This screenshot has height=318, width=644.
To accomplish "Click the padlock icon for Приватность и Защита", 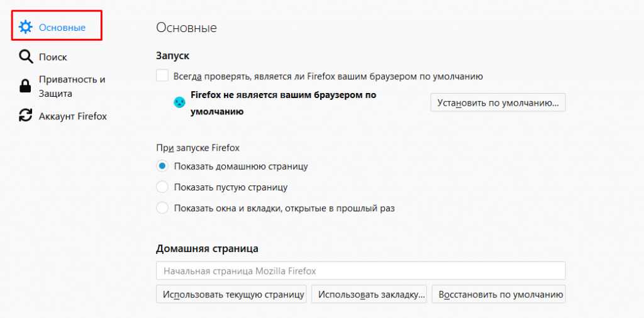I will 26,87.
